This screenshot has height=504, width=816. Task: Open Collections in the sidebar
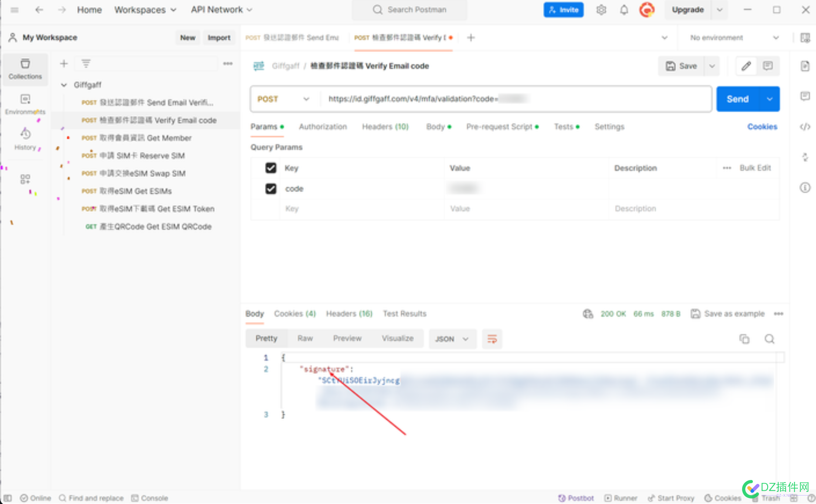click(25, 69)
